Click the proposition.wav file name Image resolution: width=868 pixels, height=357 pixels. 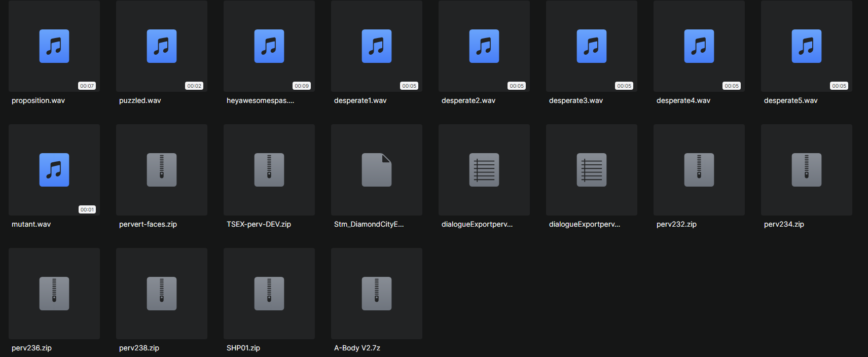39,100
